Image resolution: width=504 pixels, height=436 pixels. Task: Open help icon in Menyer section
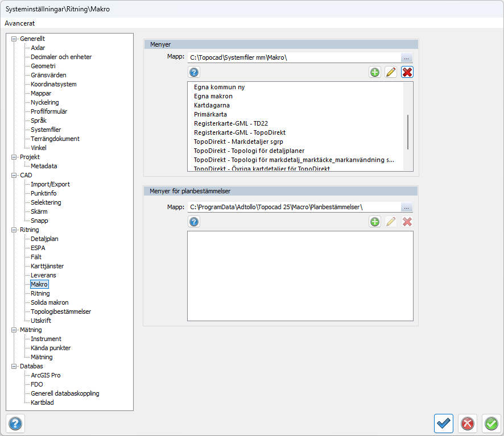tap(194, 72)
